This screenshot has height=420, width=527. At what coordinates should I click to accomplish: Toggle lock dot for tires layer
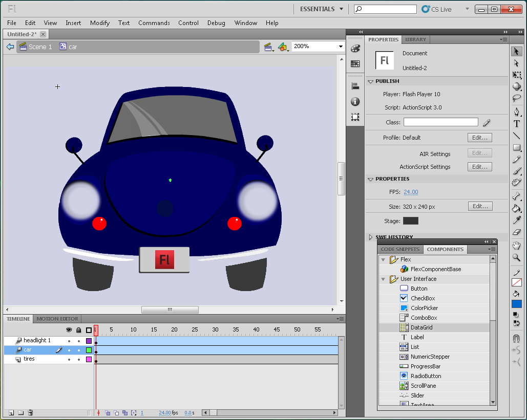79,359
